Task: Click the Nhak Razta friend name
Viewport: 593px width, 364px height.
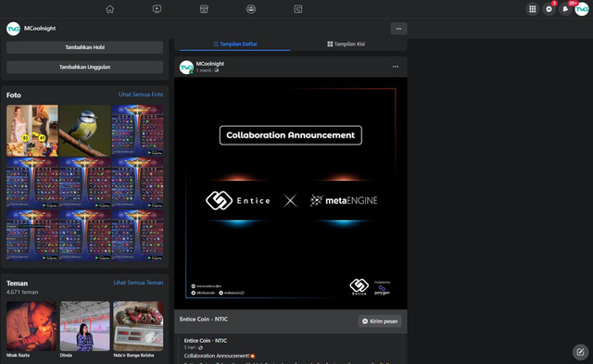Action: 18,356
